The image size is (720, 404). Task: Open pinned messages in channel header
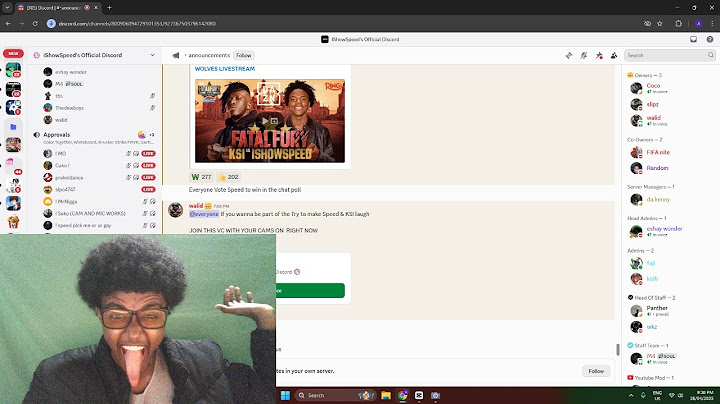599,56
